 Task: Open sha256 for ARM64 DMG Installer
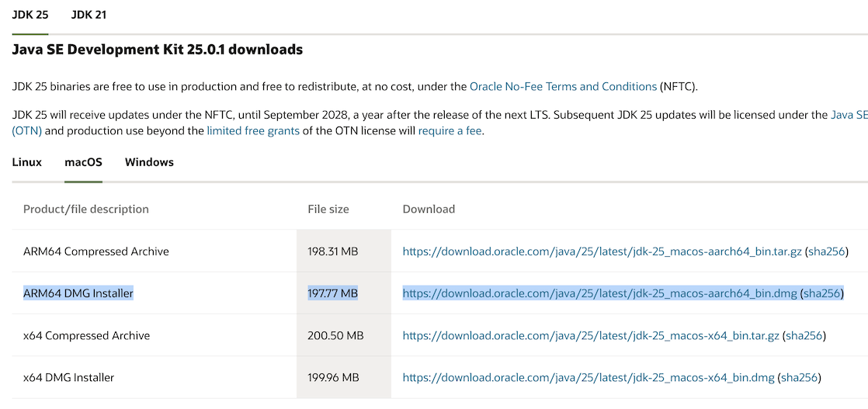pyautogui.click(x=822, y=293)
